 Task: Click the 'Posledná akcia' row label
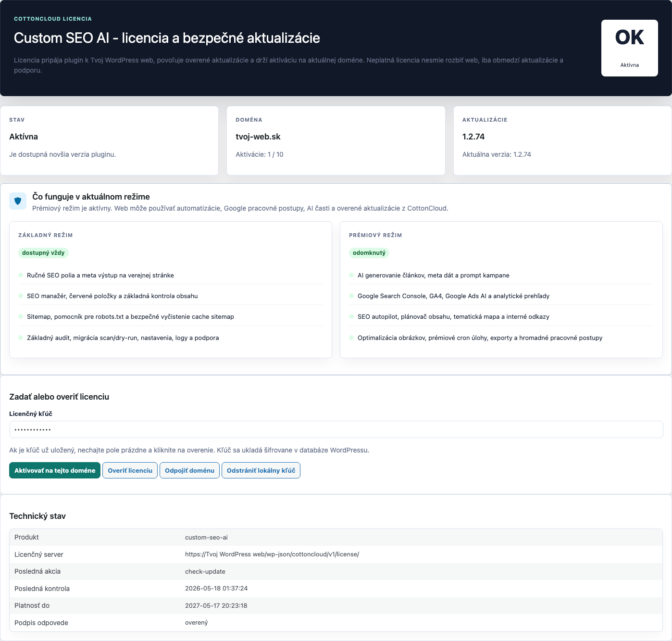coord(37,572)
